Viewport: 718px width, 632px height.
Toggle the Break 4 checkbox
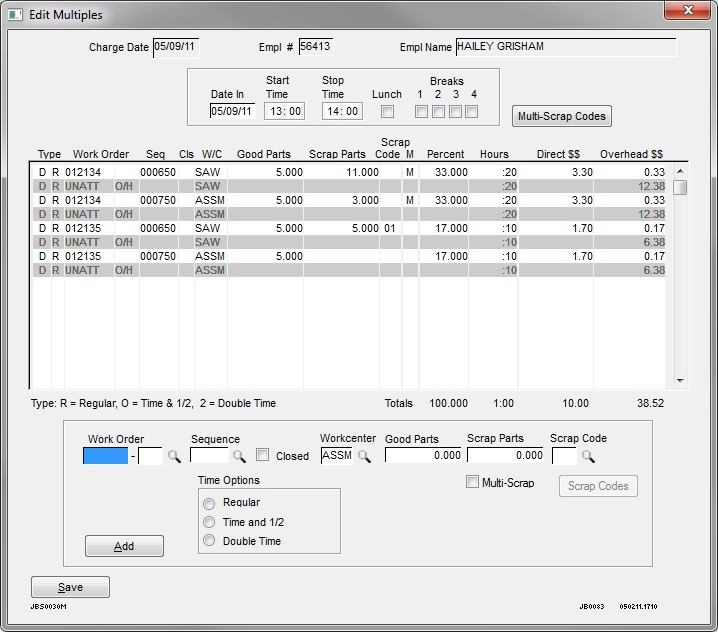[472, 111]
